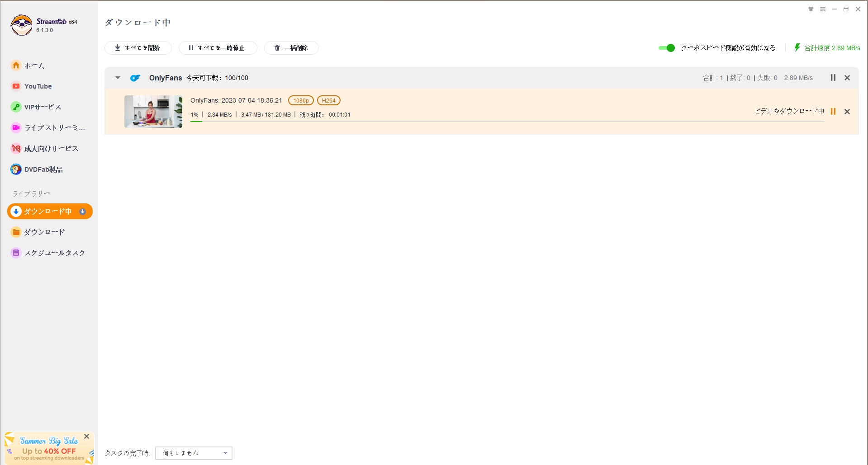Open DVDFab製品 section

click(43, 169)
